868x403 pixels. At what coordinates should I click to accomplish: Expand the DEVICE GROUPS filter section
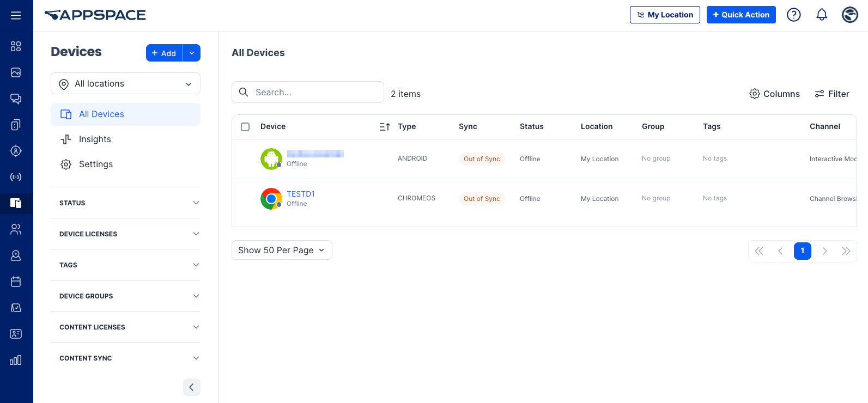tap(125, 296)
